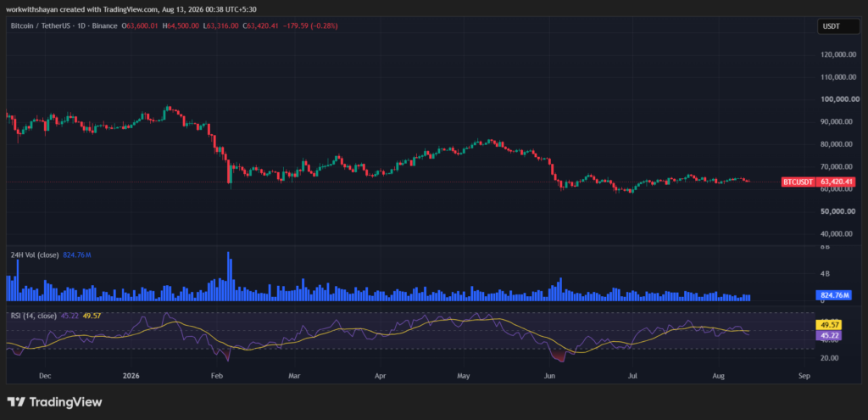Click the TradingView logo at bottom left

54,402
